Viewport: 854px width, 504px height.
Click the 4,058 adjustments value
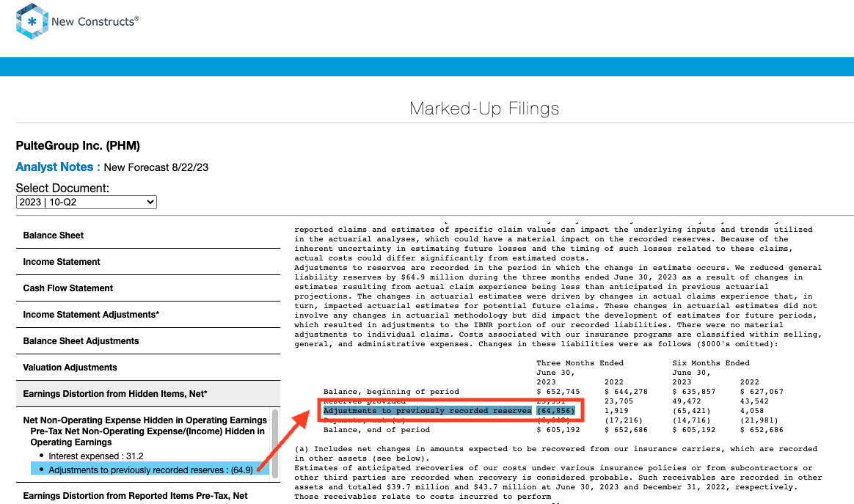pos(751,411)
